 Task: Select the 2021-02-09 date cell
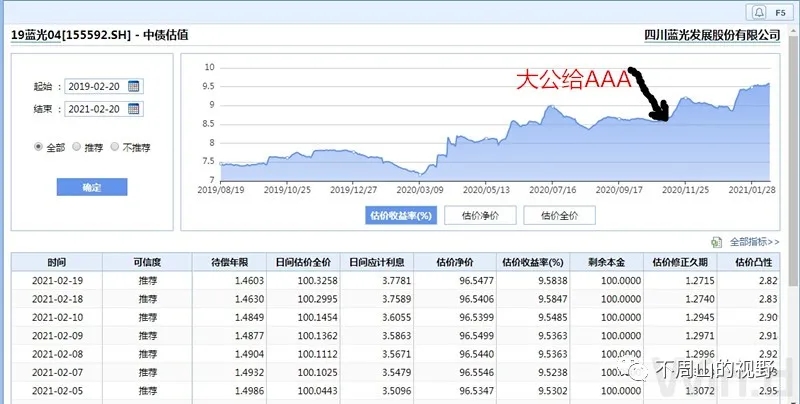57,336
